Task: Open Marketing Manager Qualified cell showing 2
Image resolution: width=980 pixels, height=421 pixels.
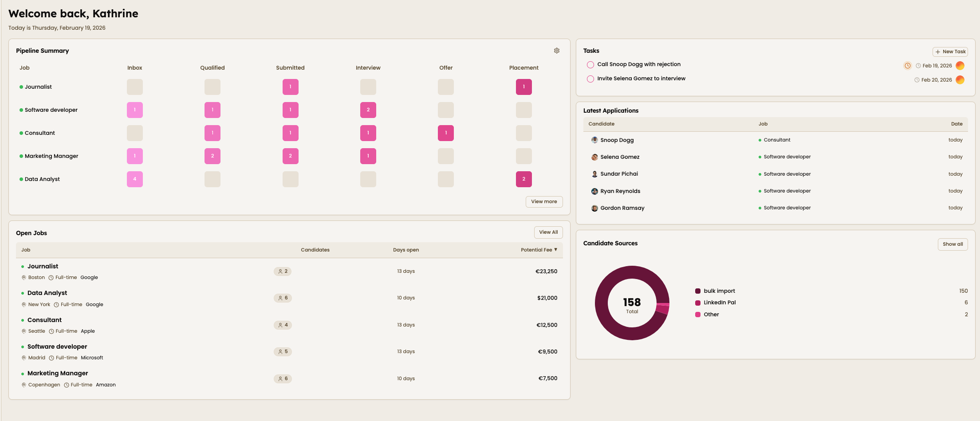Action: pos(213,156)
